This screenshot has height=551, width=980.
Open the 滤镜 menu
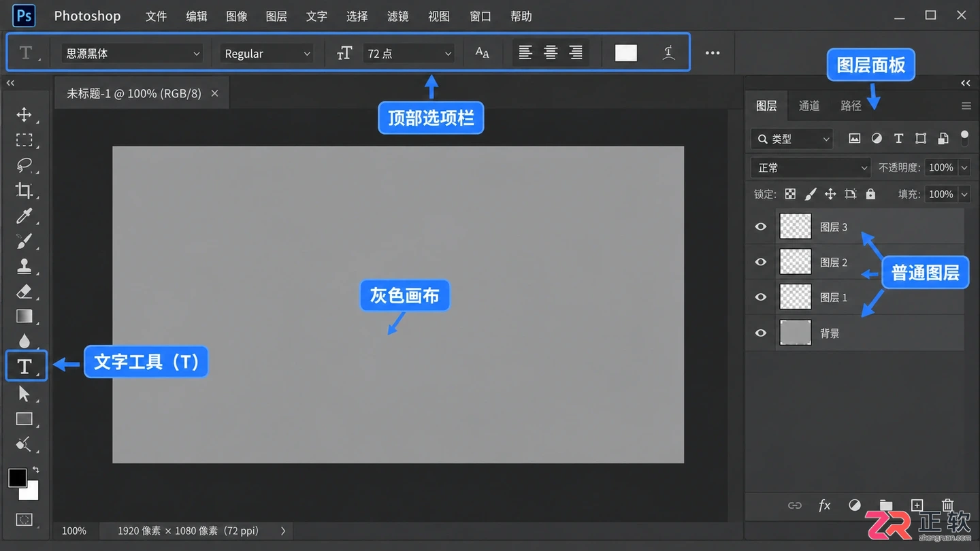[398, 16]
